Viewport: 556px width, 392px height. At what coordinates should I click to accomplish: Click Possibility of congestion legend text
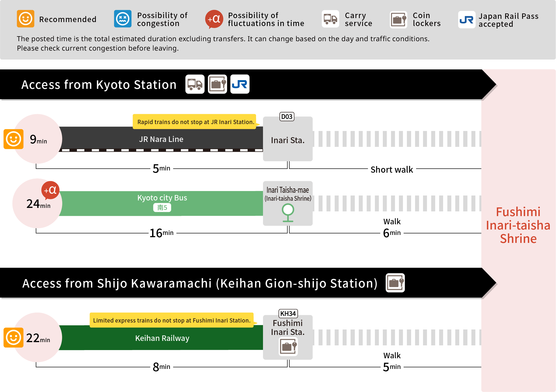[162, 19]
